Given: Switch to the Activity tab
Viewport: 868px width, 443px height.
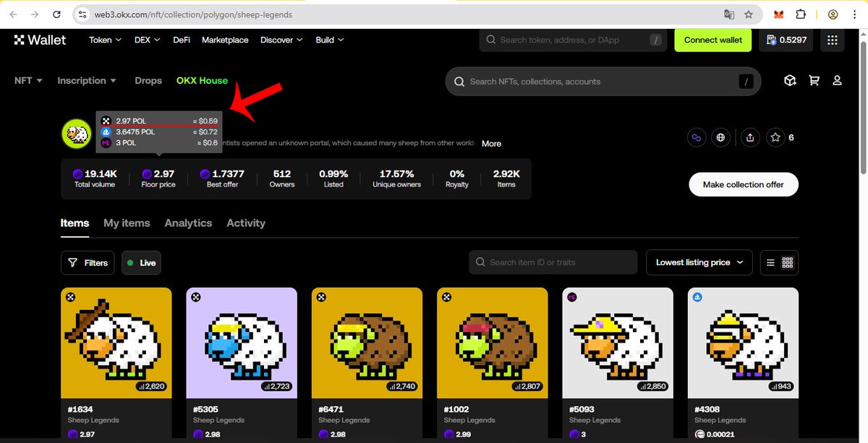Looking at the screenshot, I should point(246,223).
